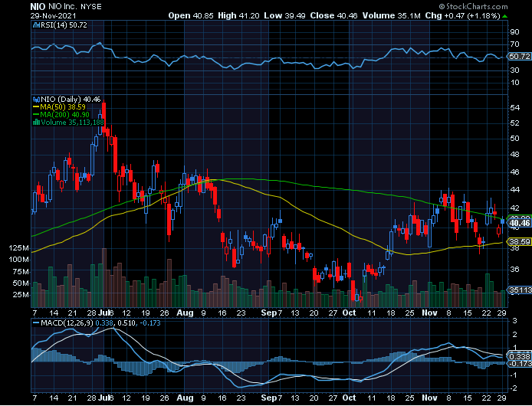Click the Sep label on MACD panel date axis
532x406 pixels.
269,398
